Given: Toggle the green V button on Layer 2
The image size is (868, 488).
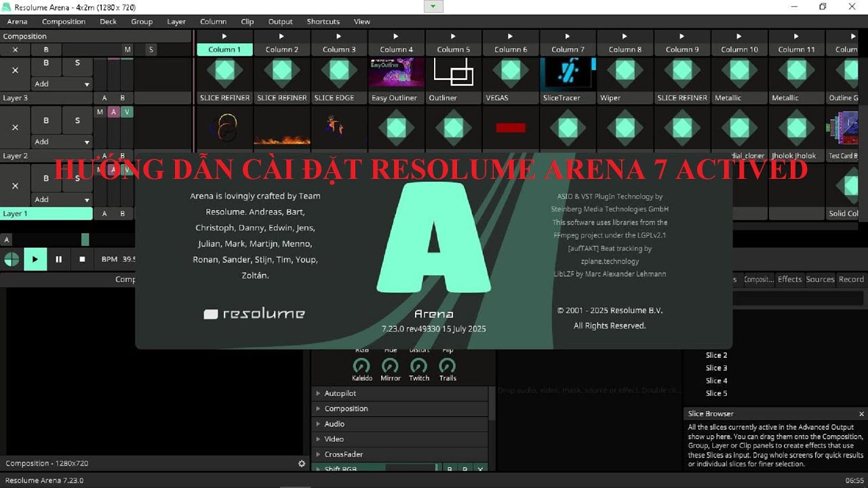Looking at the screenshot, I should click(x=127, y=112).
